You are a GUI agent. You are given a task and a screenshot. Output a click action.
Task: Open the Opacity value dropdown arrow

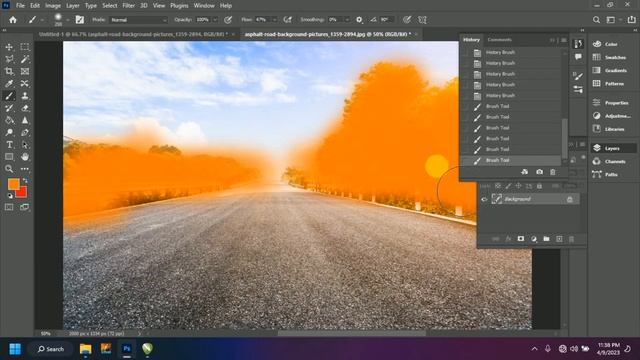tap(215, 20)
